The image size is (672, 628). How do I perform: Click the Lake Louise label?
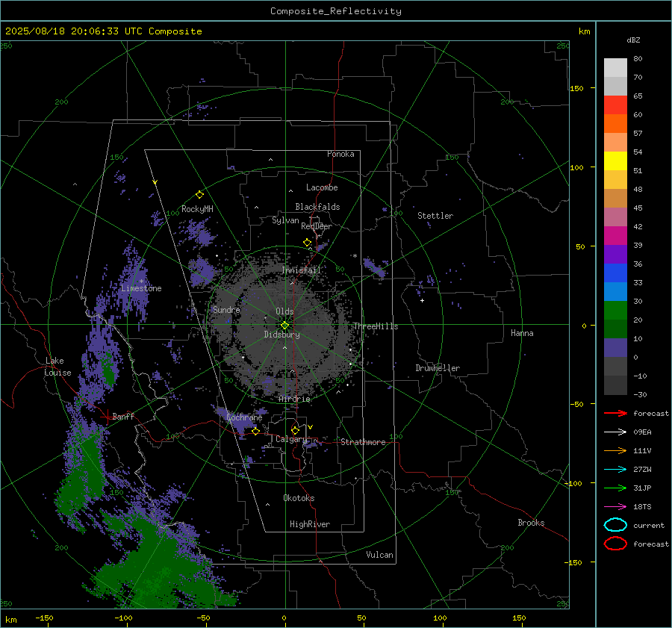(57, 367)
